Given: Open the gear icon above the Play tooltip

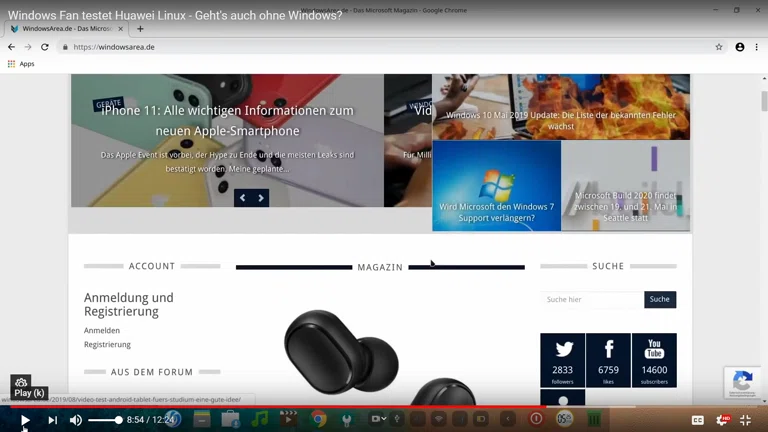Looking at the screenshot, I should click(x=21, y=382).
